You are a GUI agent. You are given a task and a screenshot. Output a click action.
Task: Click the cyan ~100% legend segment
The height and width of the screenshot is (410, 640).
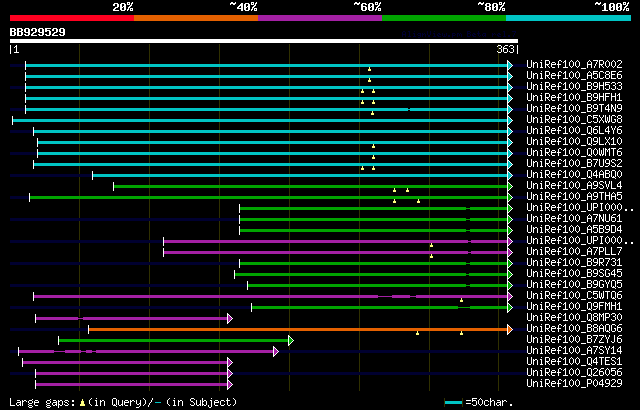click(x=569, y=18)
